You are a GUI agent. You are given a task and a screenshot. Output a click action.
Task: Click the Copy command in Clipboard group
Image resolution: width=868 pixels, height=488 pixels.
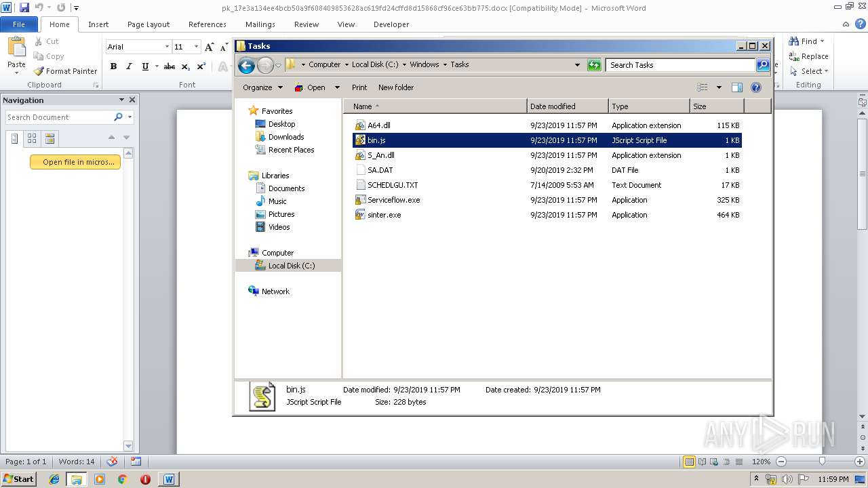click(x=49, y=56)
